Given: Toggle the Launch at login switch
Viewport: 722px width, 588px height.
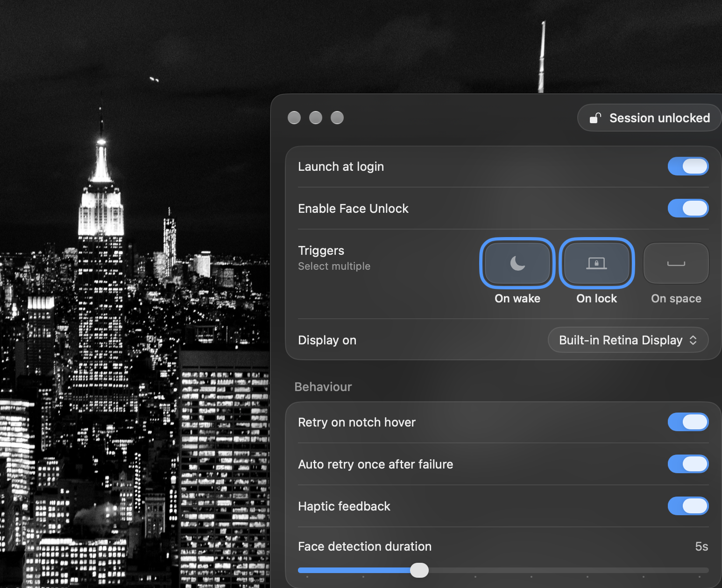Looking at the screenshot, I should (x=688, y=166).
